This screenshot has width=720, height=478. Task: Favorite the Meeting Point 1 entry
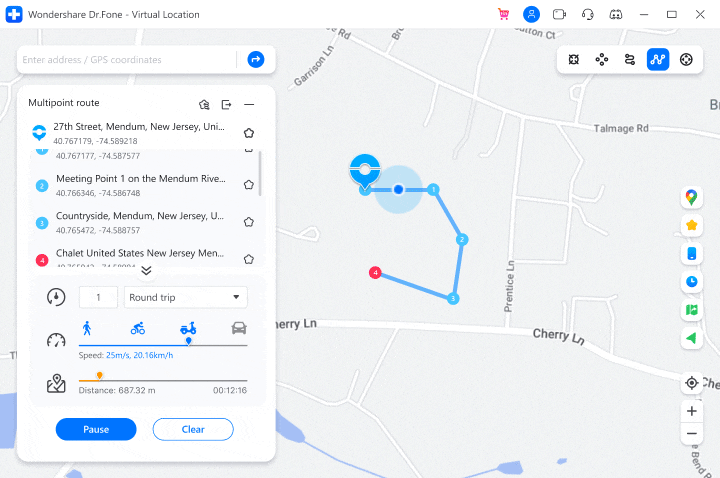tap(249, 185)
